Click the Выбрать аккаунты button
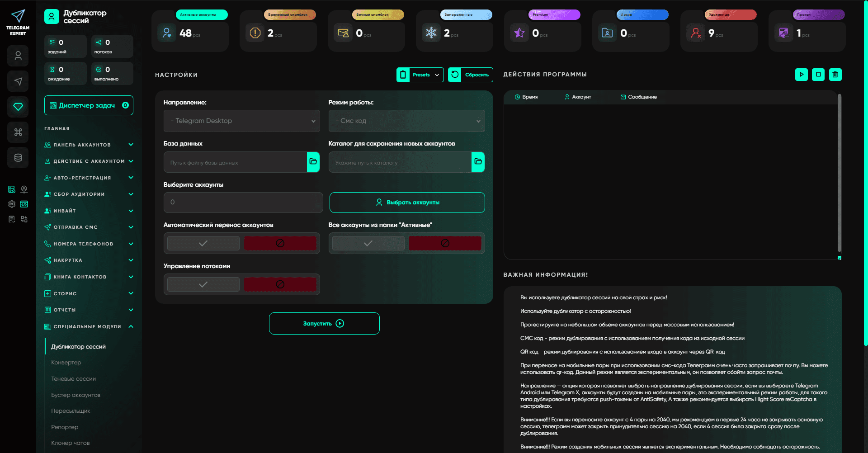 tap(407, 203)
